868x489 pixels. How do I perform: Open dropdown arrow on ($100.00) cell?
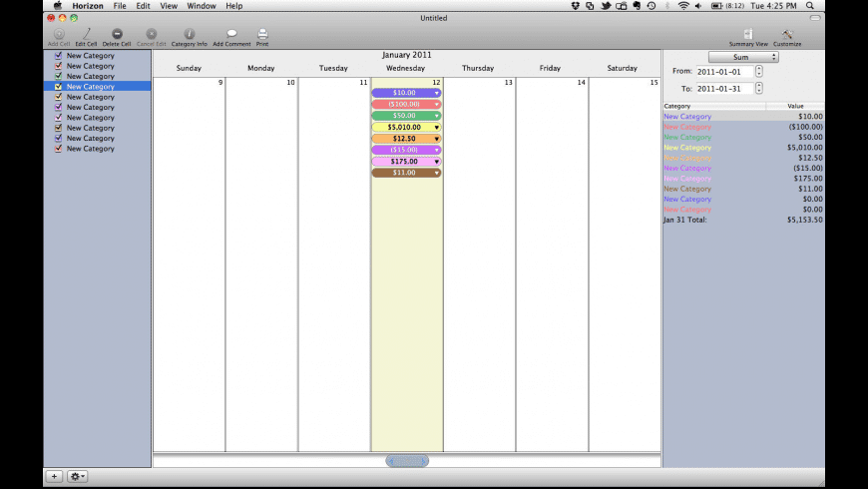tap(437, 104)
